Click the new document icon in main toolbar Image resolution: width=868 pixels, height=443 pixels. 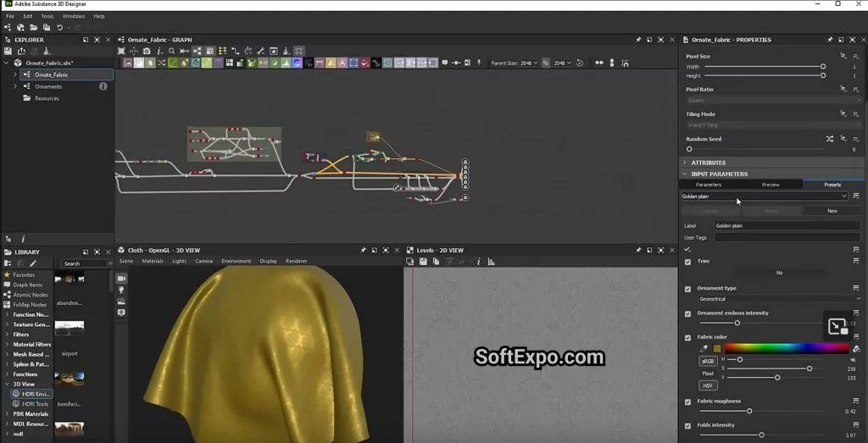click(x=8, y=28)
